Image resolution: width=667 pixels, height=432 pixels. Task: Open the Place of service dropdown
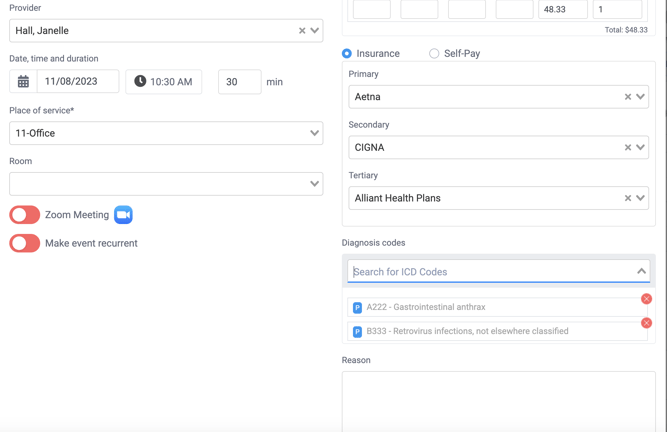point(166,133)
